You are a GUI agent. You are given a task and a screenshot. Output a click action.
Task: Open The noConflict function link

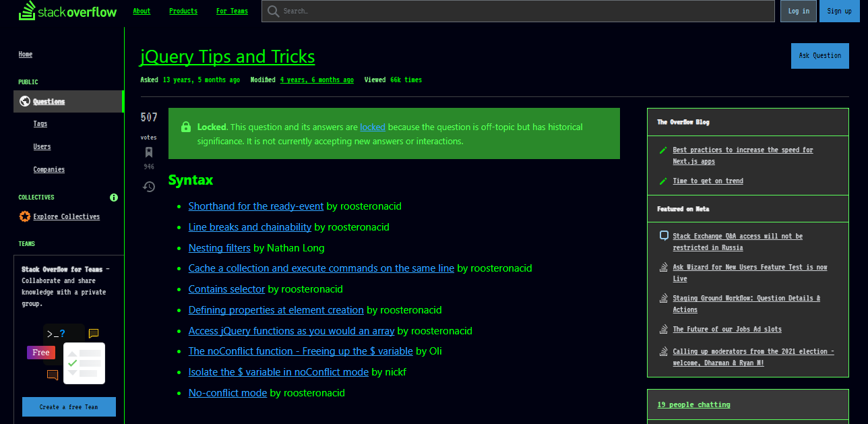301,351
